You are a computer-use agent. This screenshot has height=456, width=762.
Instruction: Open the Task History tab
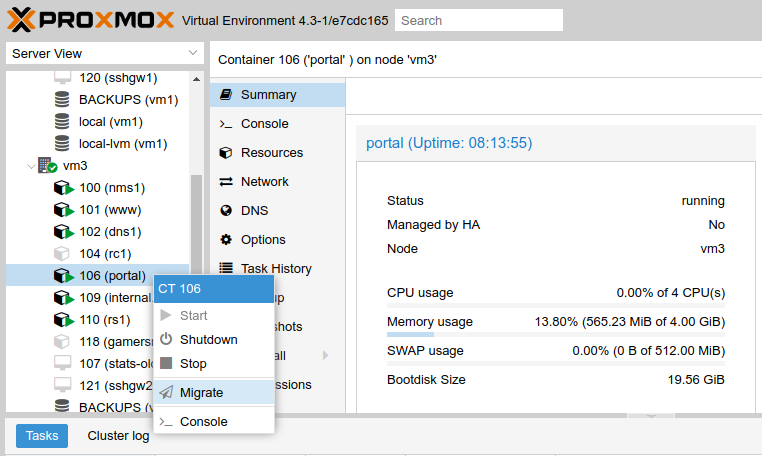pyautogui.click(x=278, y=268)
